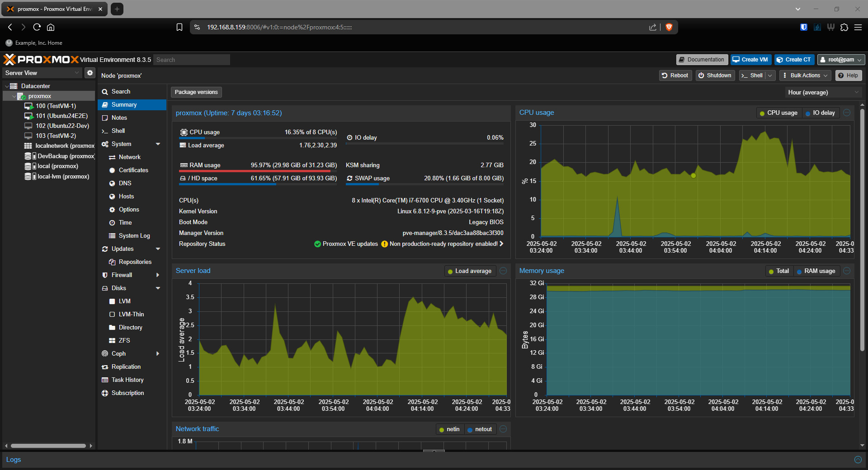Image resolution: width=868 pixels, height=470 pixels.
Task: Expand the Logs panel using corner icon
Action: coord(858,460)
